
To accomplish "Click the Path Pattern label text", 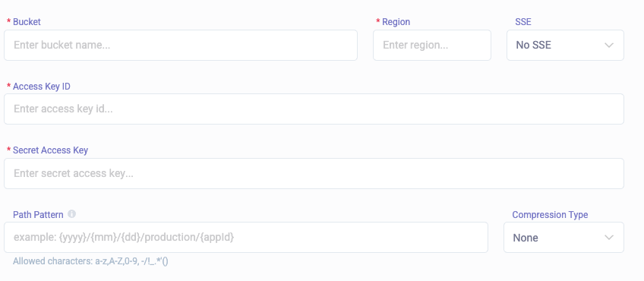I will (x=38, y=214).
